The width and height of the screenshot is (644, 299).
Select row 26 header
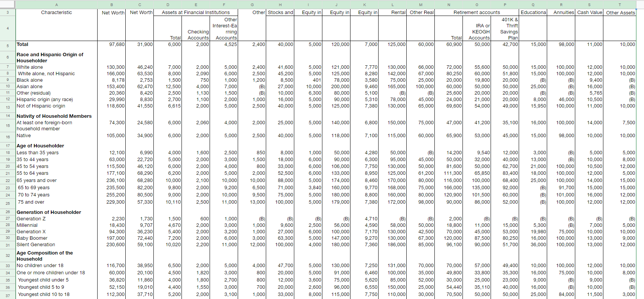8,212
